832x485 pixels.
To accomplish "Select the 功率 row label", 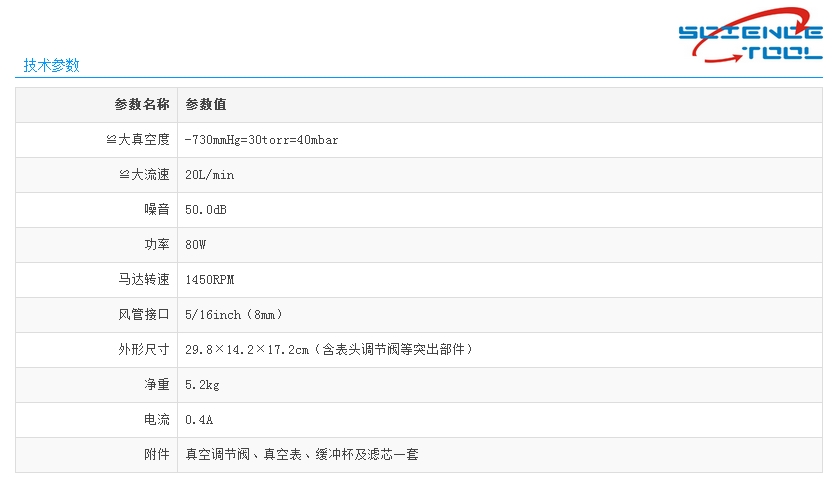I will [x=156, y=245].
